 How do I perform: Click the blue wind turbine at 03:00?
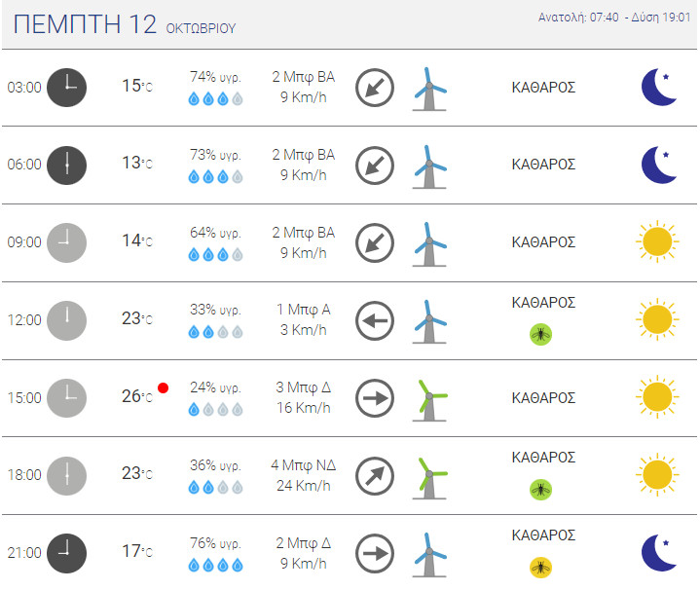click(x=429, y=89)
